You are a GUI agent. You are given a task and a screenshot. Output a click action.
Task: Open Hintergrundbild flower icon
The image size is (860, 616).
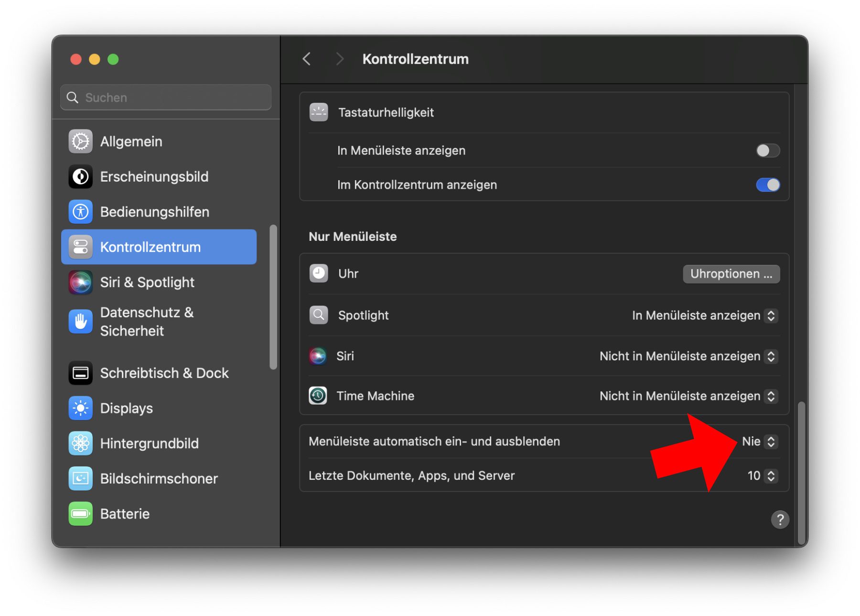80,443
